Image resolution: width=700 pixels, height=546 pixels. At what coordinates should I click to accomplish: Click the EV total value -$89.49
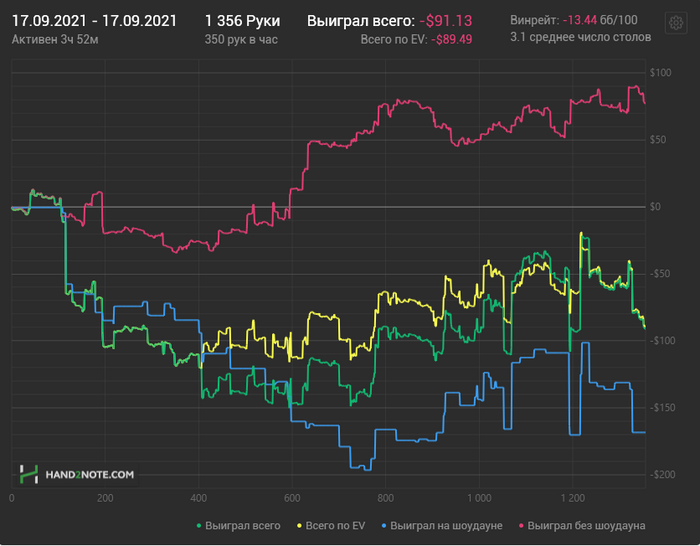(451, 40)
